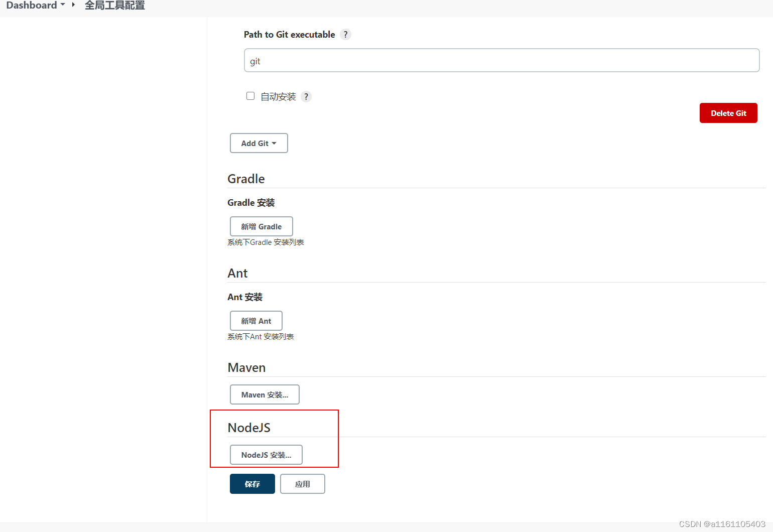Expand the NodeJS 安装 section
Image resolution: width=773 pixels, height=532 pixels.
(266, 455)
